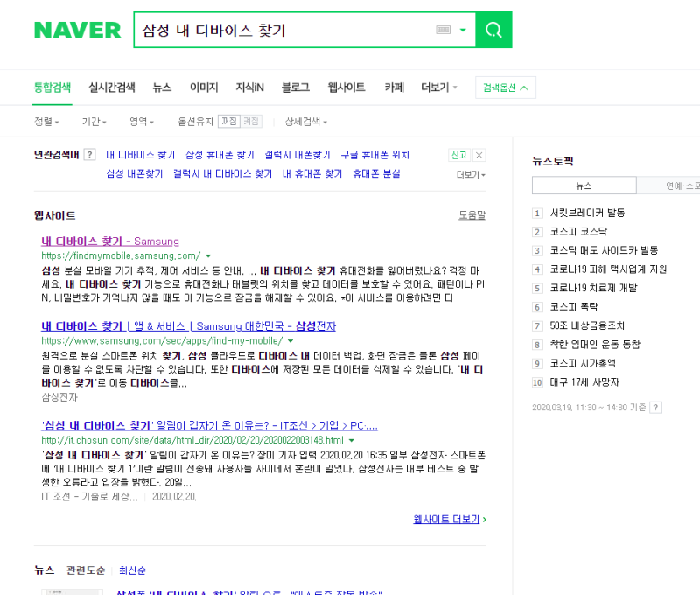Click the green search magnifier button
This screenshot has height=595, width=700.
point(493,30)
